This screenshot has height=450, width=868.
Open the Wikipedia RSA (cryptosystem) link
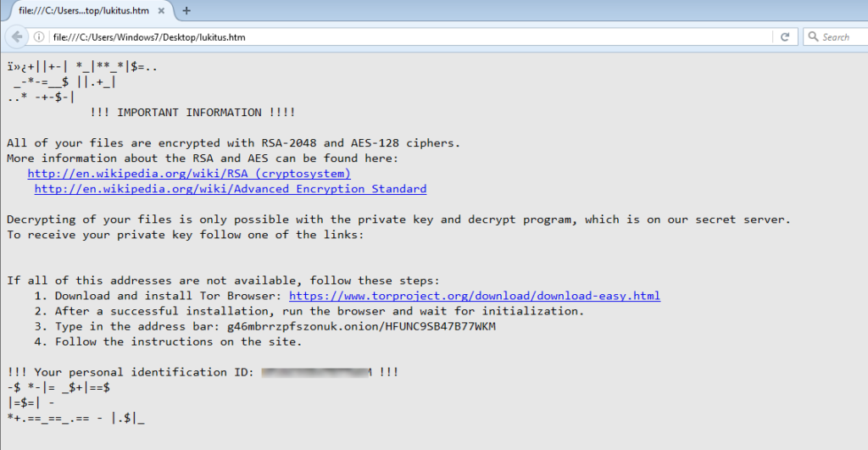tap(189, 173)
